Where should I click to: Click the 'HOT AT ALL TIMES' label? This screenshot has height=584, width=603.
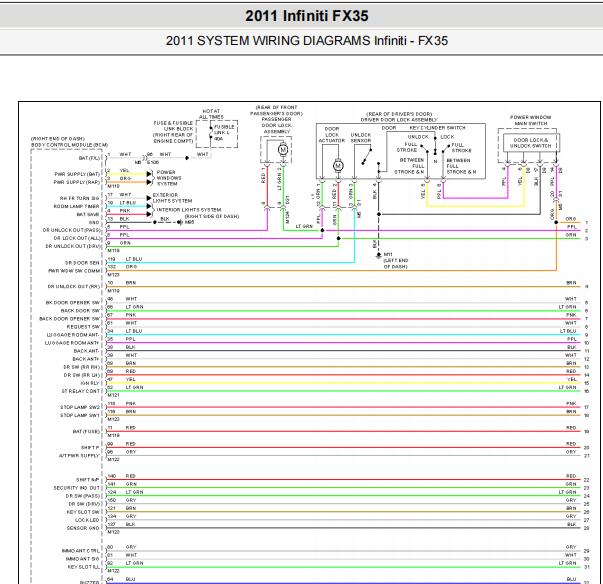click(x=211, y=114)
